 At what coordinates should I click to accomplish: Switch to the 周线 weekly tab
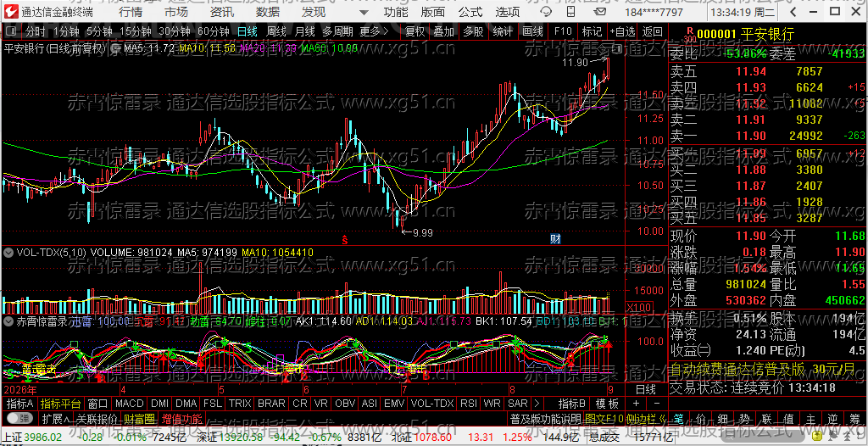point(275,32)
